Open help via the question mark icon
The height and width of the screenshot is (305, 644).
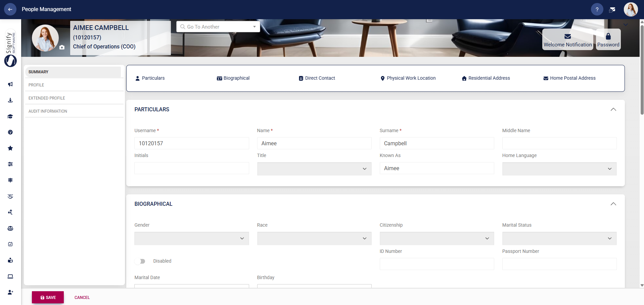click(x=597, y=9)
